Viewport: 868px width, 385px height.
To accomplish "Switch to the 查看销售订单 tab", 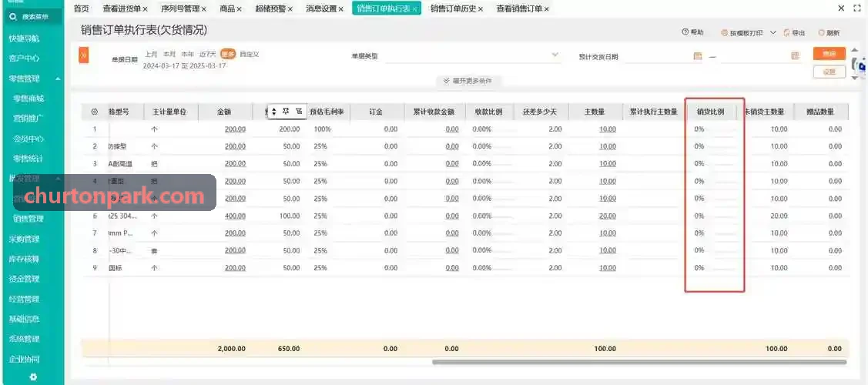I will (x=519, y=8).
